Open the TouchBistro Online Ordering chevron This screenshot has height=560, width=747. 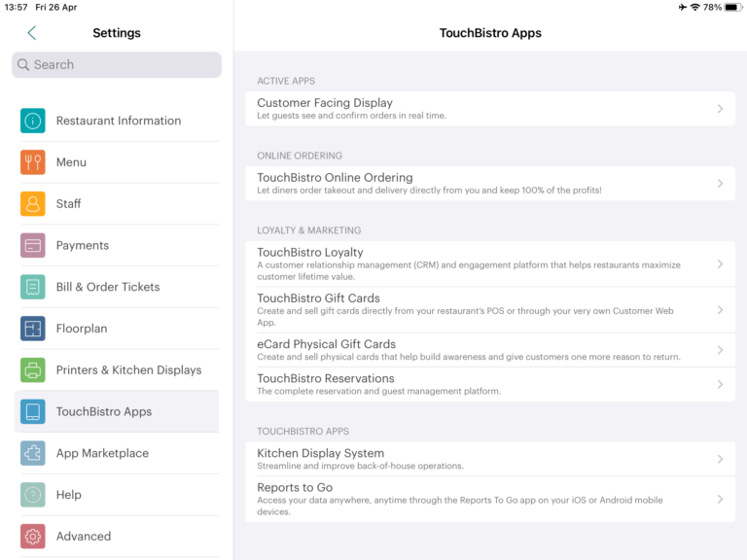tap(720, 184)
